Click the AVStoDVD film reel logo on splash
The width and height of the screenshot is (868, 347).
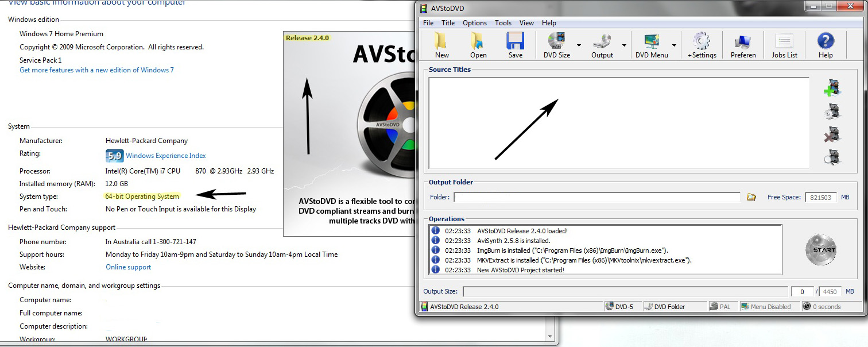(388, 124)
